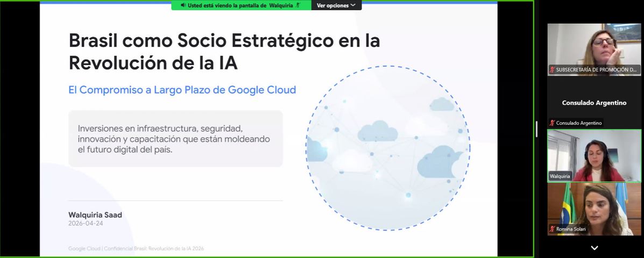644x258 pixels.
Task: Click the 'Usted está viendo la pantalla' banner
Action: 241,5
